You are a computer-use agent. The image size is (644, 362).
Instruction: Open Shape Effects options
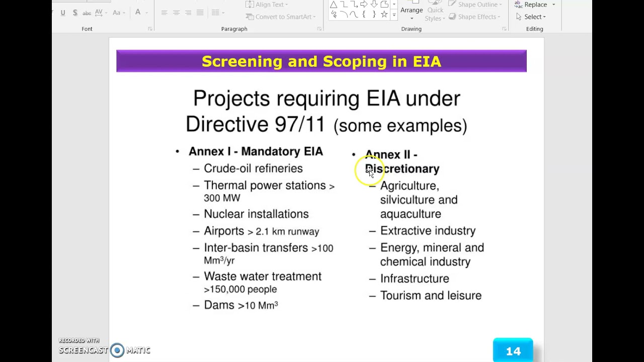pos(474,17)
